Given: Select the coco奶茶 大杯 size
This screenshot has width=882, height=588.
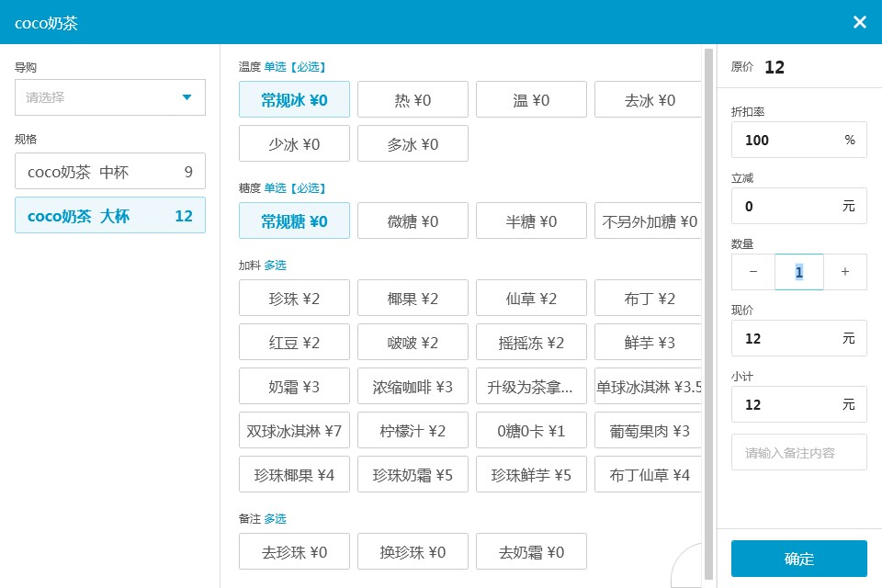Looking at the screenshot, I should [110, 215].
